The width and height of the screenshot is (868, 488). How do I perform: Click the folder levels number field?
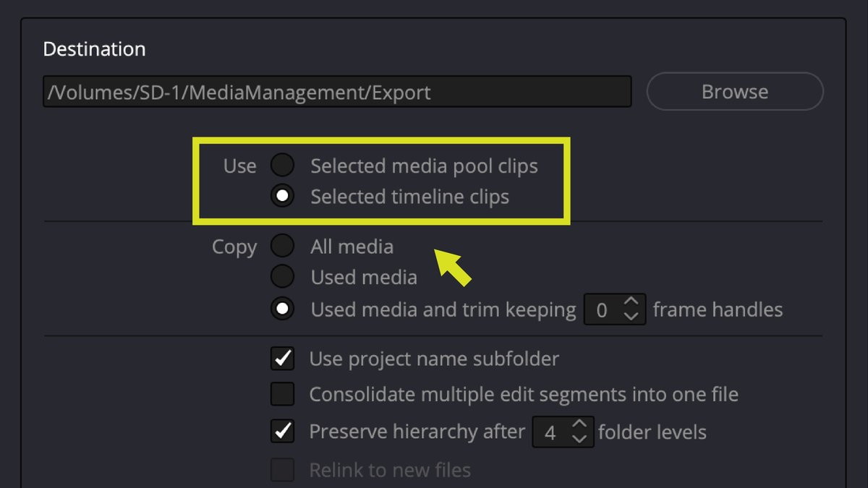(563, 432)
